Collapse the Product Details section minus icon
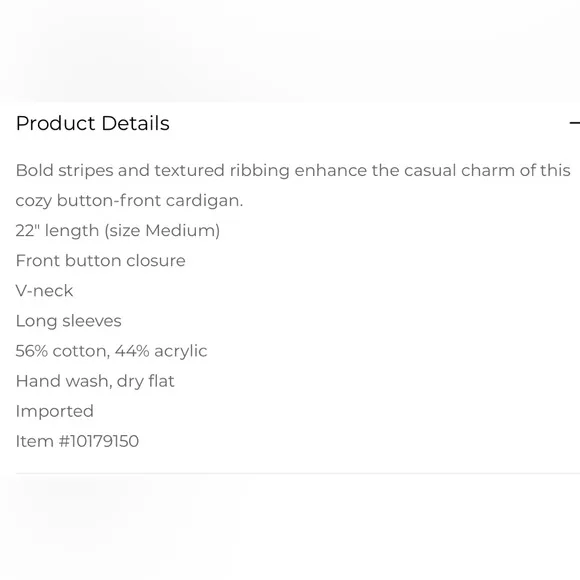Screen dimensions: 580x580 574,123
